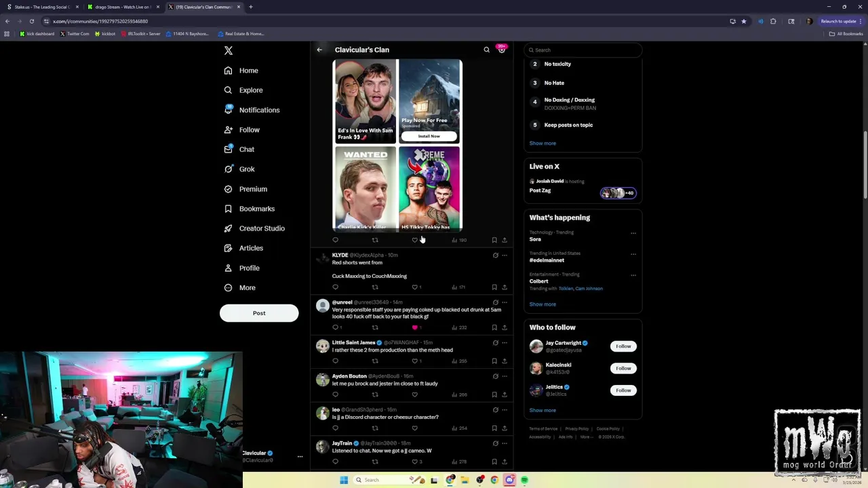The height and width of the screenshot is (488, 868).
Task: Open options for the Sora trend
Action: click(x=633, y=233)
